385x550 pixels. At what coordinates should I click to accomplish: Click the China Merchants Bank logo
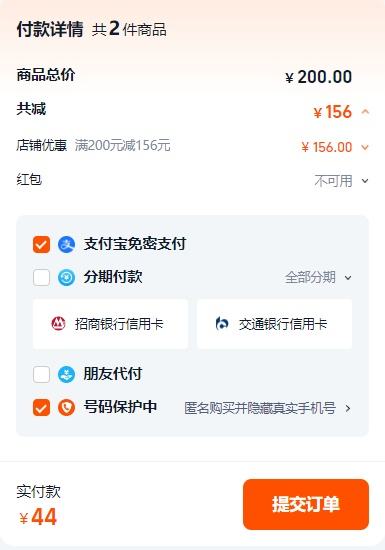[58, 323]
